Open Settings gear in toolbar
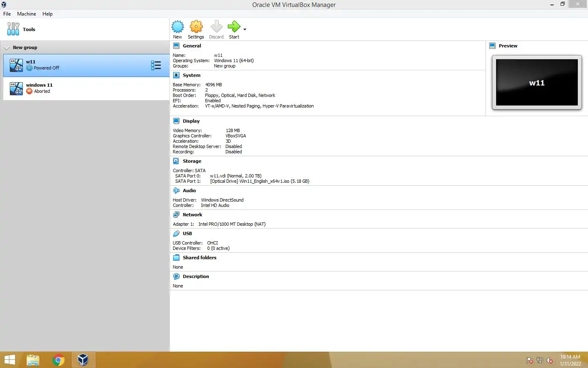 (x=196, y=27)
